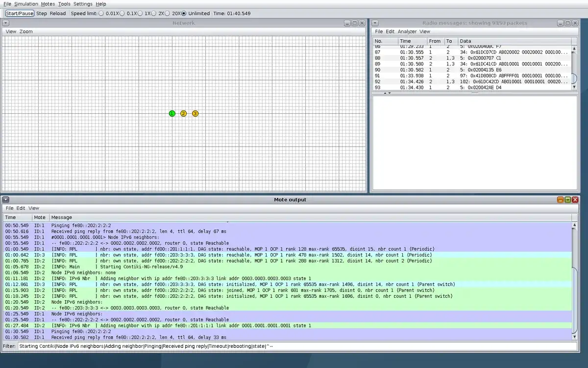Screen dimensions: 588x368
Task: Select radio packet row number 88
Action: coord(472,58)
